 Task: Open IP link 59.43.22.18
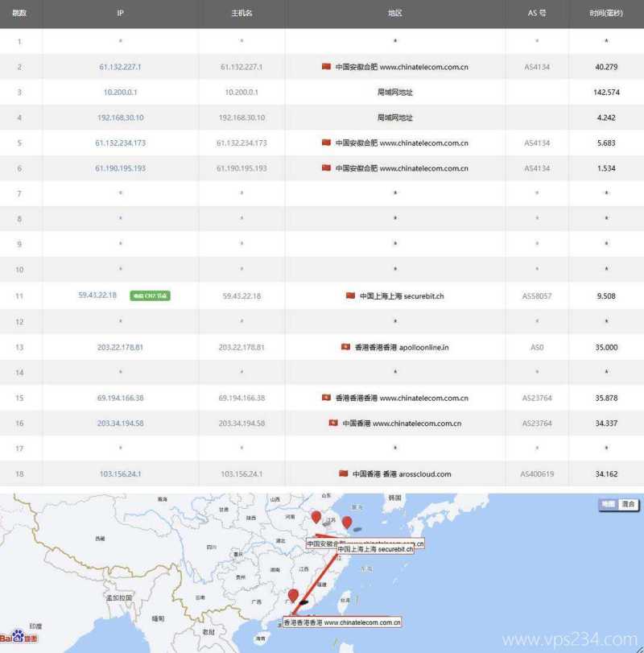[97, 296]
